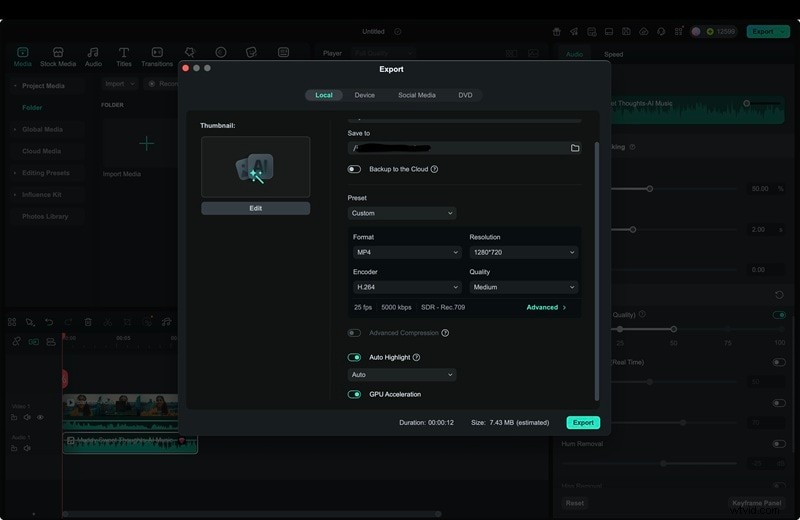The image size is (800, 520).
Task: Click the cloud upload icon in top bar
Action: [644, 32]
